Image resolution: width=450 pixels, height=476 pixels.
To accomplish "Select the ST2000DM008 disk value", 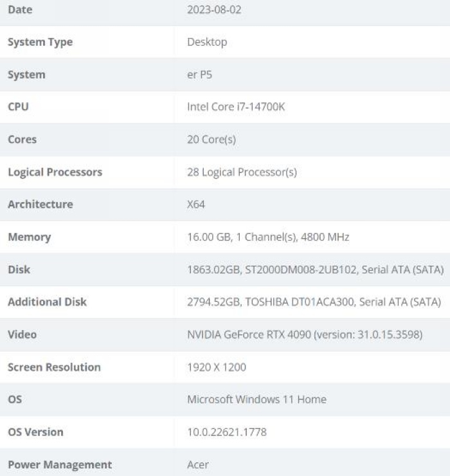I will [315, 270].
